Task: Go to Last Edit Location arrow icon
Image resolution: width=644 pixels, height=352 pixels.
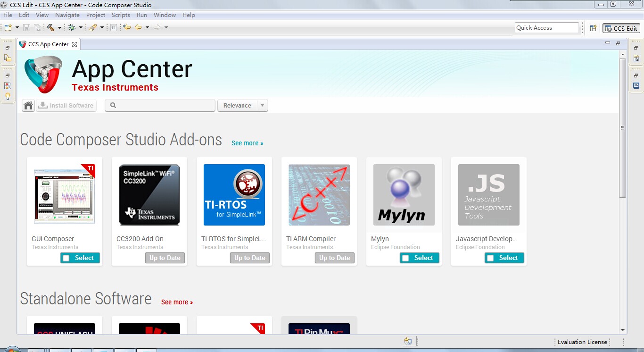Action: pyautogui.click(x=127, y=27)
